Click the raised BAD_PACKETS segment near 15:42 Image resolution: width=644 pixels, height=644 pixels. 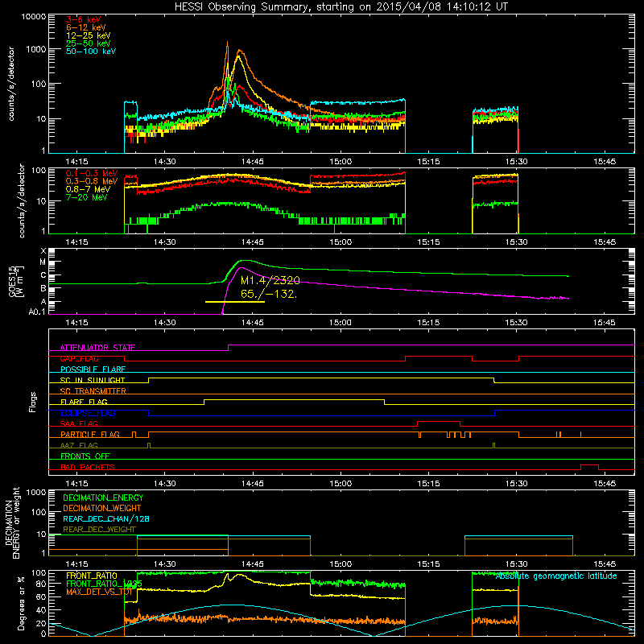pyautogui.click(x=589, y=465)
